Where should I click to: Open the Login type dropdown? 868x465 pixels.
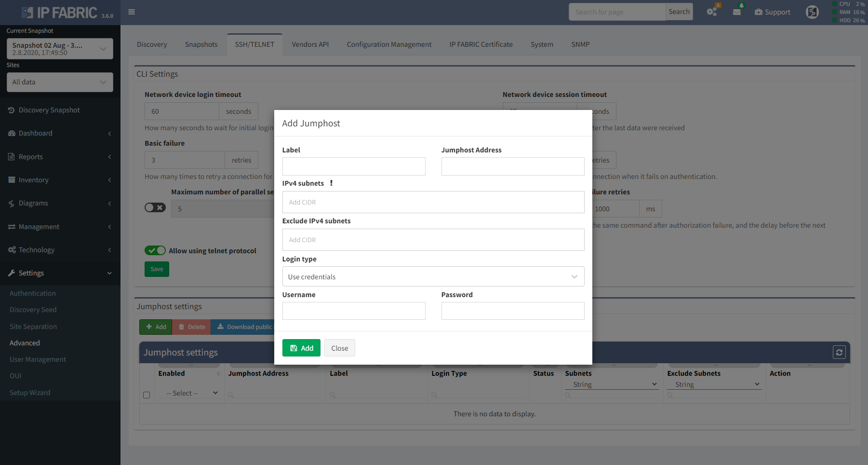[x=433, y=276]
